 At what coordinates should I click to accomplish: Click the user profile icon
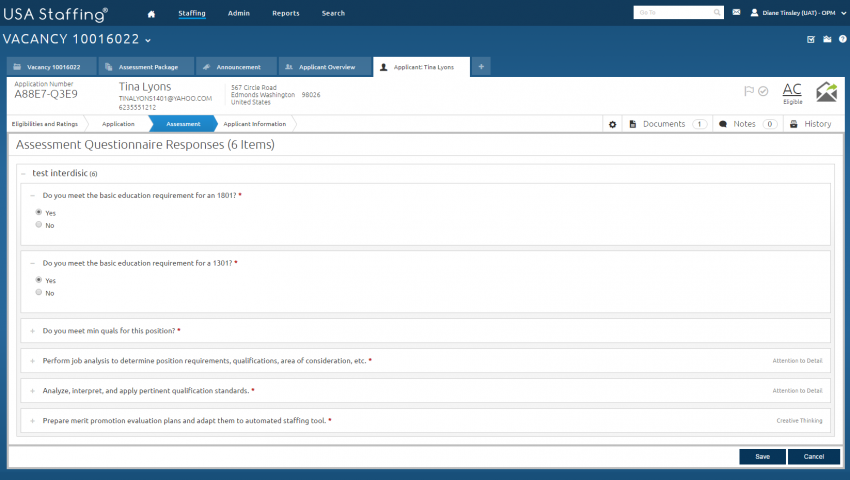(x=754, y=12)
